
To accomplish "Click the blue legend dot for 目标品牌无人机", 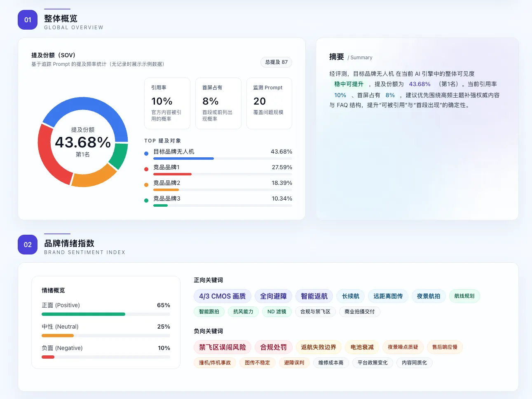I will pos(146,154).
